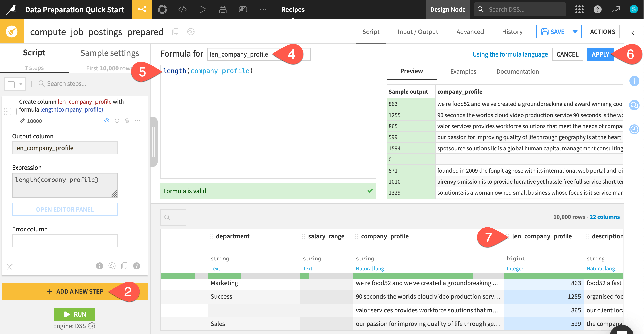Viewport: 644px width, 334px height.
Task: Click the circular icon beside the recipe name
Action: pyautogui.click(x=191, y=32)
